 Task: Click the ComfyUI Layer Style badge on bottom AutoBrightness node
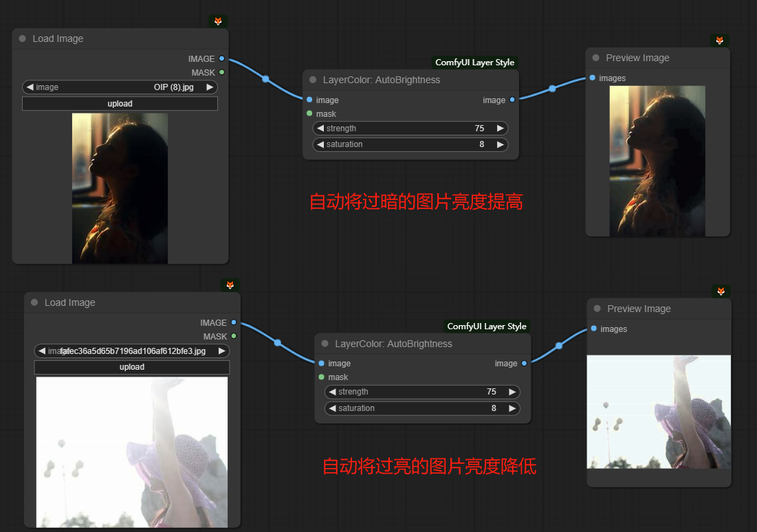[486, 326]
